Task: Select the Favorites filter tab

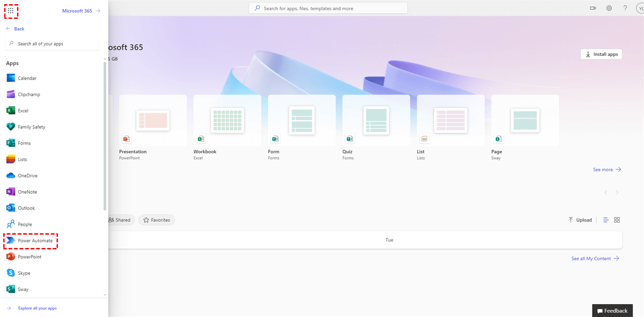Action: pos(156,220)
